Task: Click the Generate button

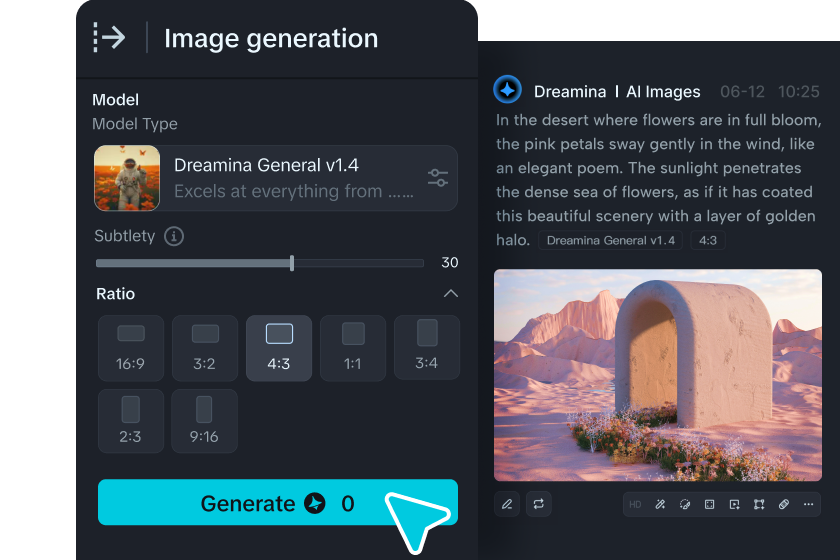Action: tap(278, 502)
